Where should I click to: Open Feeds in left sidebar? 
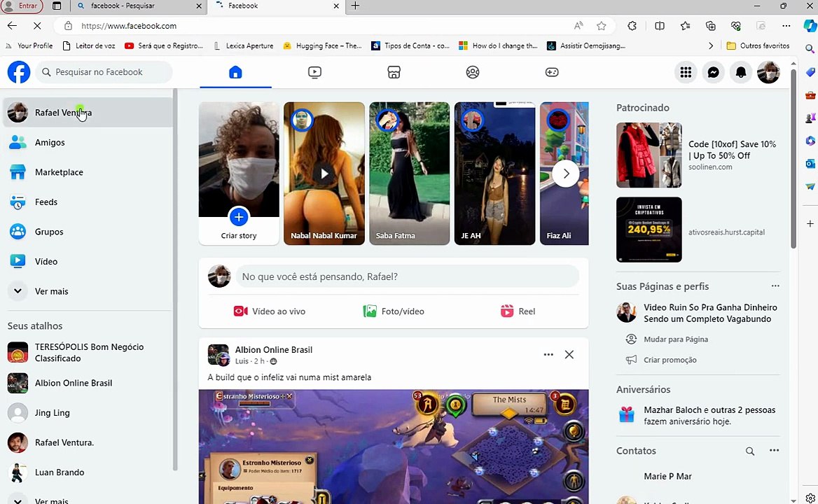pos(88,202)
